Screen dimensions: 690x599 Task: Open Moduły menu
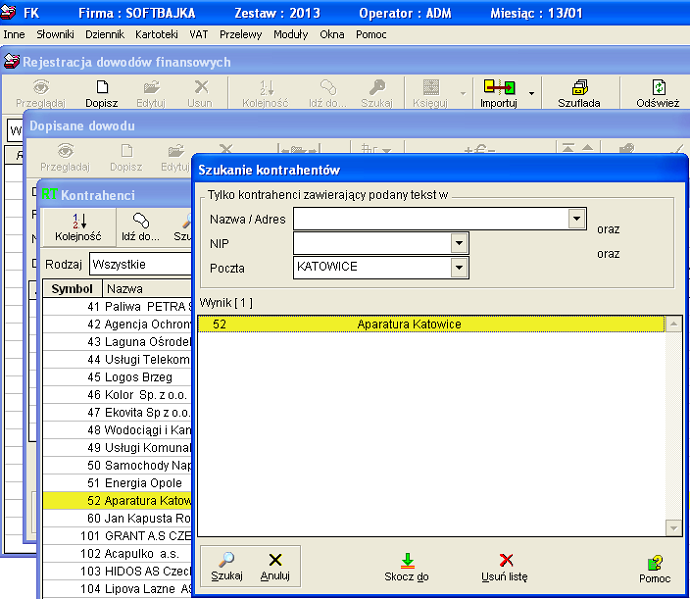click(290, 34)
